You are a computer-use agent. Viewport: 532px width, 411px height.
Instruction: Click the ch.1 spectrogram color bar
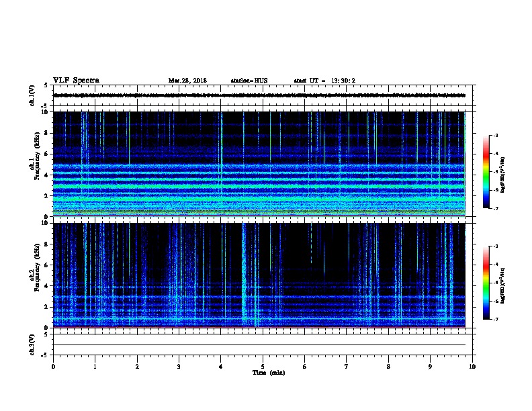pos(486,172)
